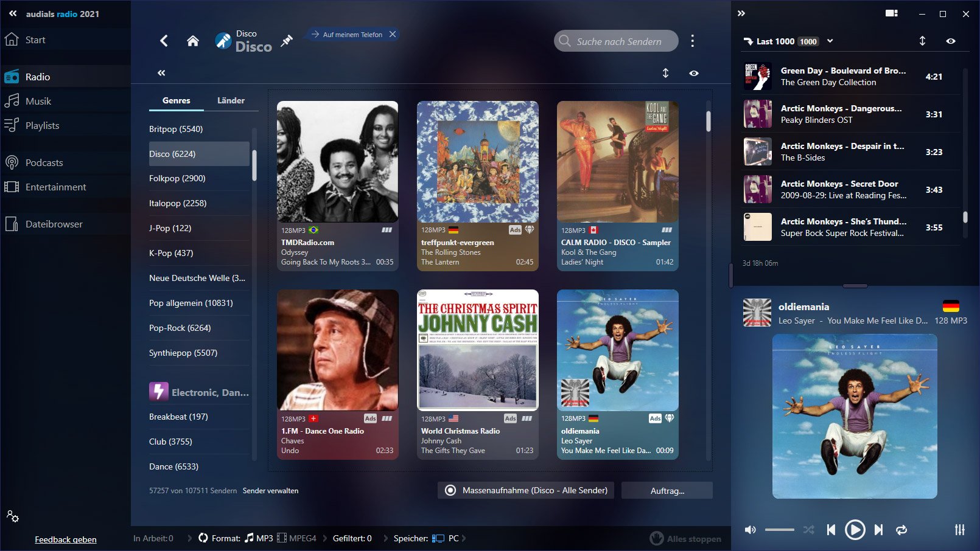Skip to the next track
The width and height of the screenshot is (980, 551).
click(x=878, y=530)
